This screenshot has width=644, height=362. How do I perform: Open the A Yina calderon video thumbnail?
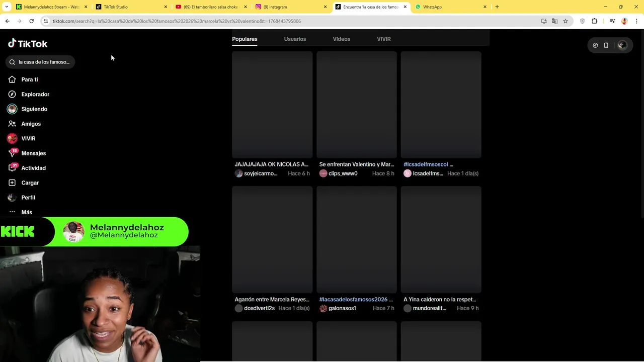point(441,240)
